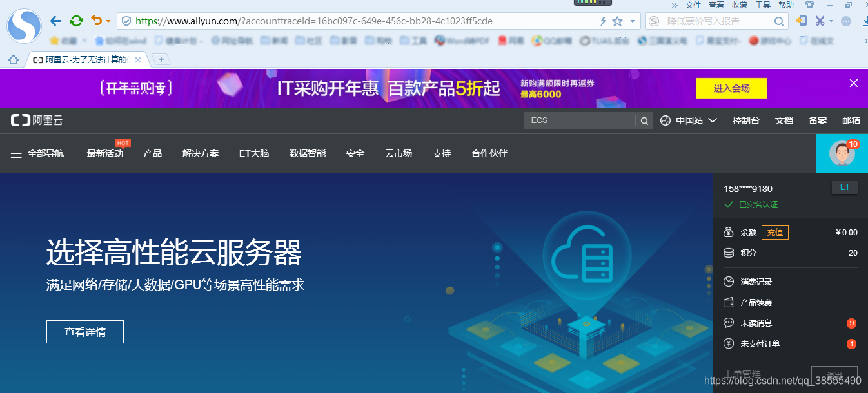
Task: Open 文档 documentation link
Action: [784, 120]
